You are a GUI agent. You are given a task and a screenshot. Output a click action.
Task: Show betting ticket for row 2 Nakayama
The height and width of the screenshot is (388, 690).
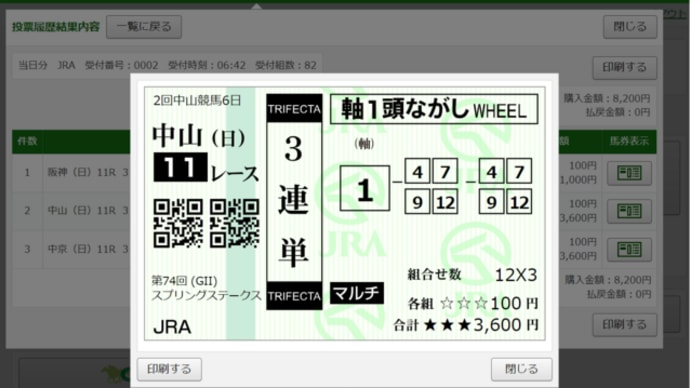click(629, 211)
